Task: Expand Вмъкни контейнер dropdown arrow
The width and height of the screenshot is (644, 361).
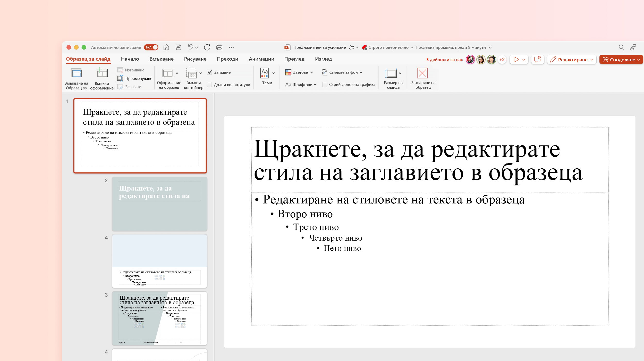Action: pyautogui.click(x=201, y=73)
